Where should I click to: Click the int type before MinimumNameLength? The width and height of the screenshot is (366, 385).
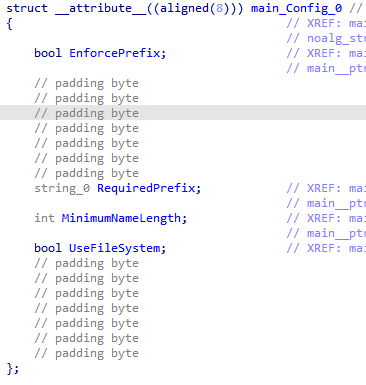(x=44, y=218)
